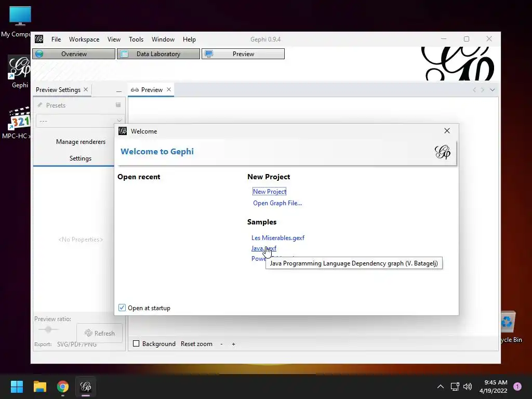The height and width of the screenshot is (399, 532).
Task: Click the Gephi logo in Welcome header
Action: pyautogui.click(x=443, y=152)
